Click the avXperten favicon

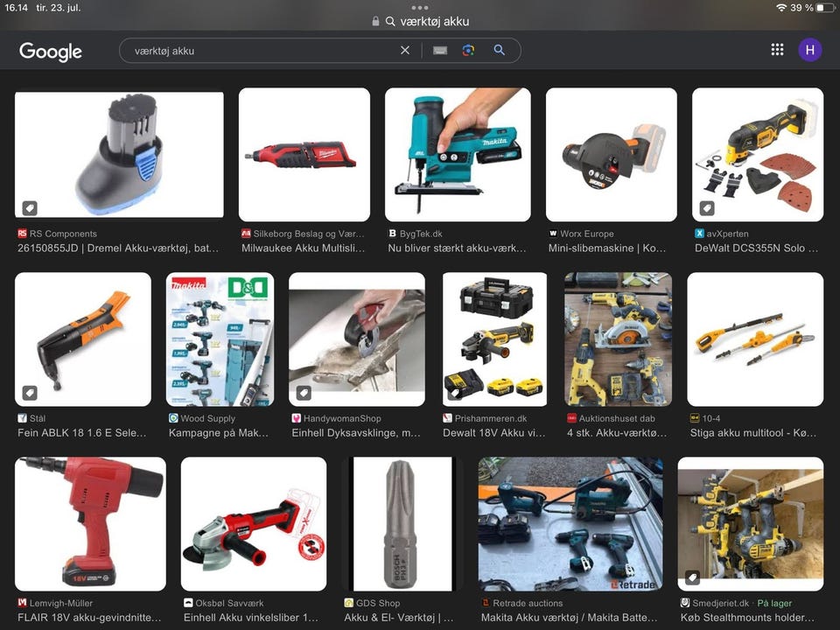click(x=699, y=234)
